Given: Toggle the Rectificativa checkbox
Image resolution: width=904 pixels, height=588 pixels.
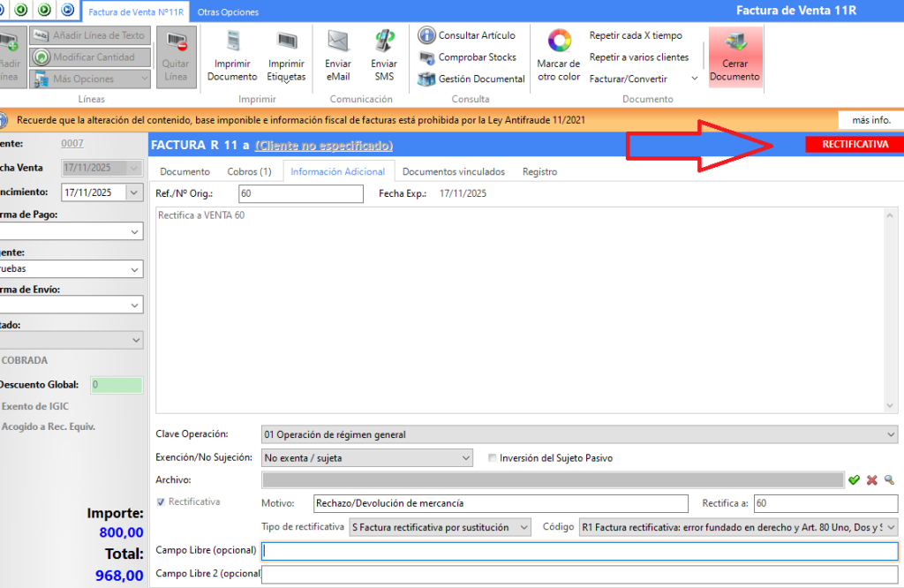Looking at the screenshot, I should [x=161, y=502].
